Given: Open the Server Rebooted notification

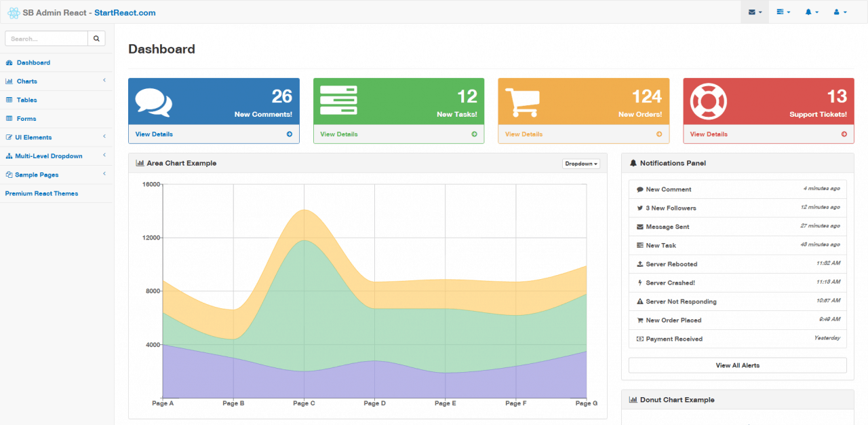Looking at the screenshot, I should click(738, 264).
